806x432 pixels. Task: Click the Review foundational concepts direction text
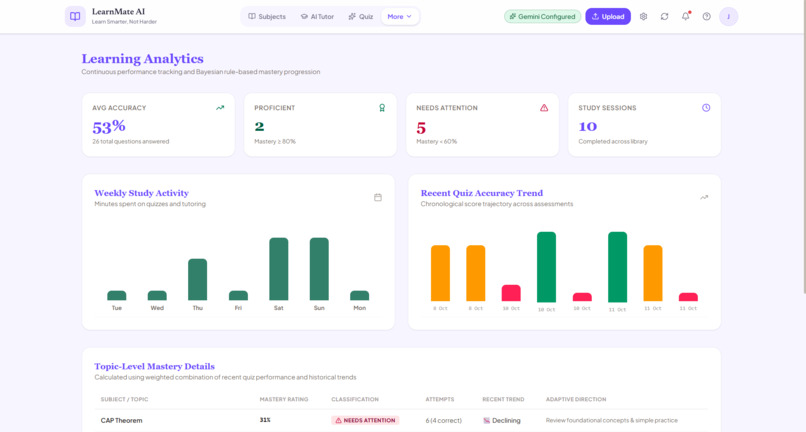tap(612, 420)
